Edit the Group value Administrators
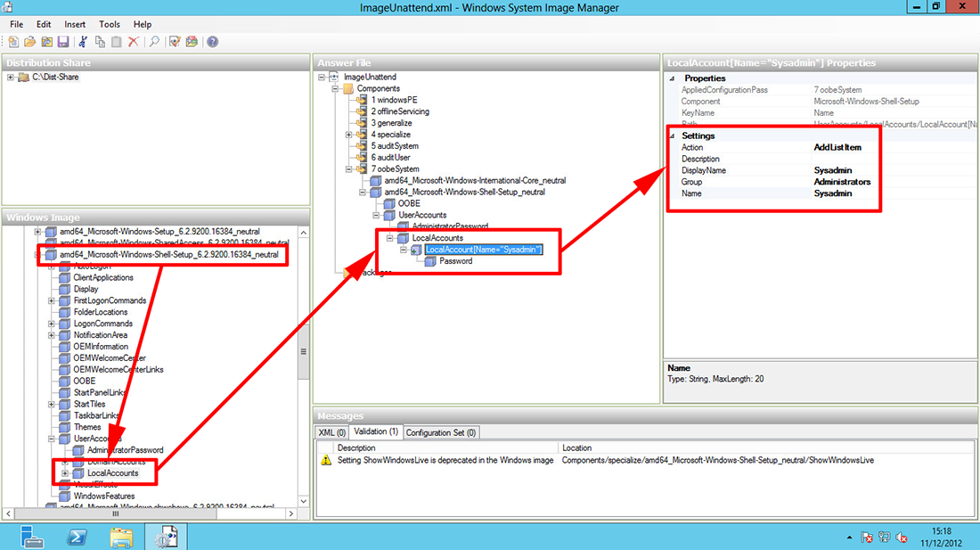This screenshot has height=550, width=980. (x=842, y=182)
